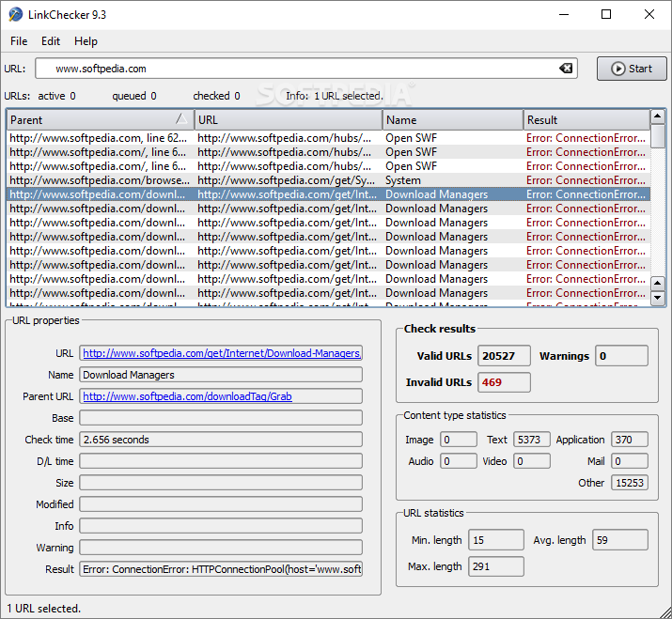Close the LinkChecker window
672x619 pixels.
(x=649, y=15)
